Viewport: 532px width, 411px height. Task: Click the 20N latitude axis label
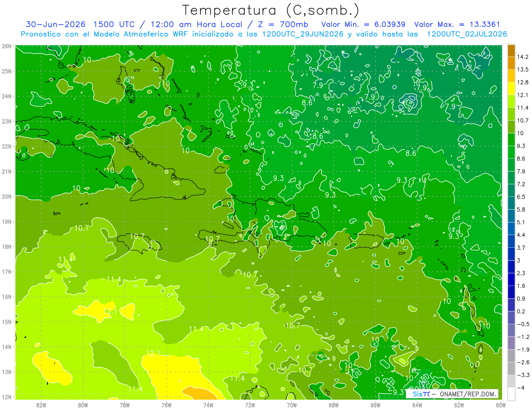click(7, 196)
